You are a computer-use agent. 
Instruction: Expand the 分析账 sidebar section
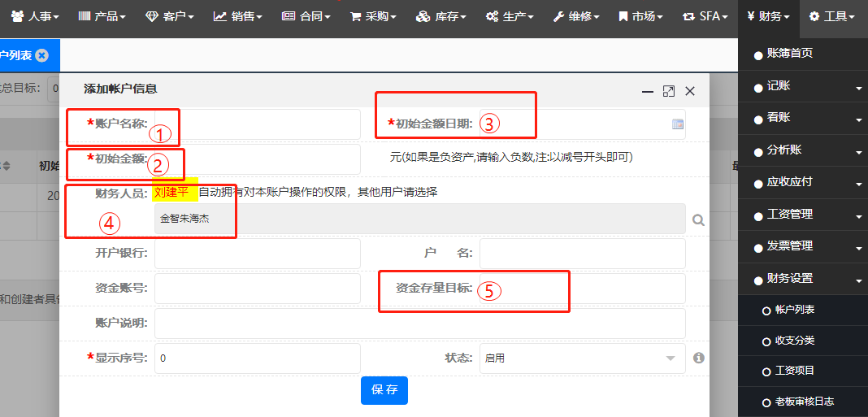803,150
